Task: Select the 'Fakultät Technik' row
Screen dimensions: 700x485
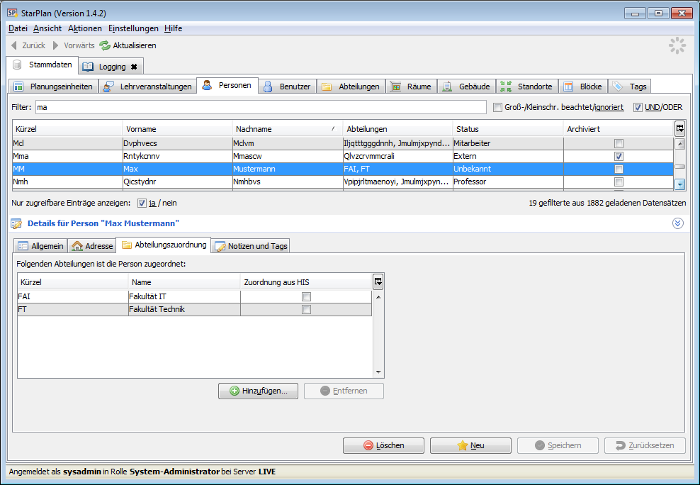Action: point(194,309)
